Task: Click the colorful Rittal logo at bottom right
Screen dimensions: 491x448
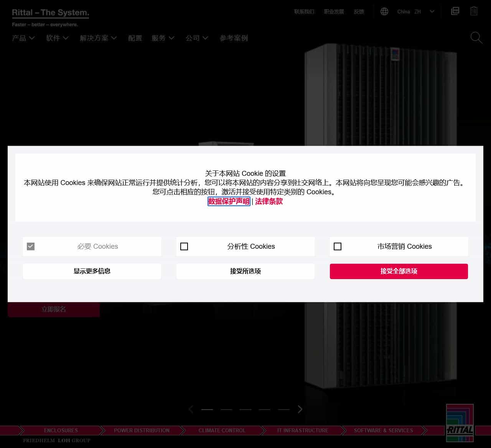Action: (460, 423)
